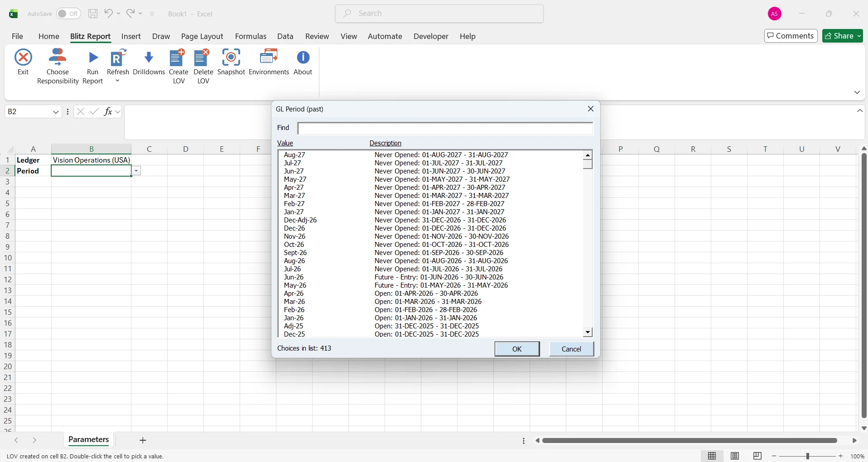Click the Insert Function fx icon
This screenshot has width=868, height=462.
108,111
